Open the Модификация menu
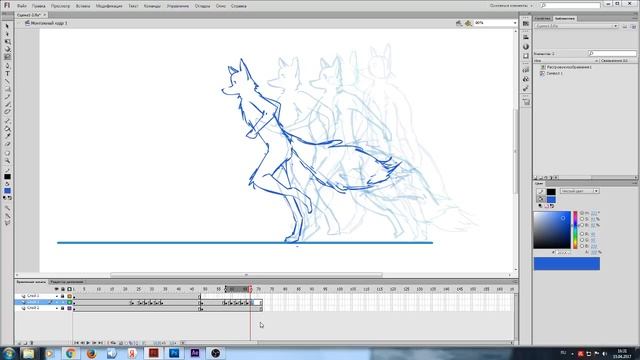Viewport: 640px width, 360px height. click(x=109, y=6)
